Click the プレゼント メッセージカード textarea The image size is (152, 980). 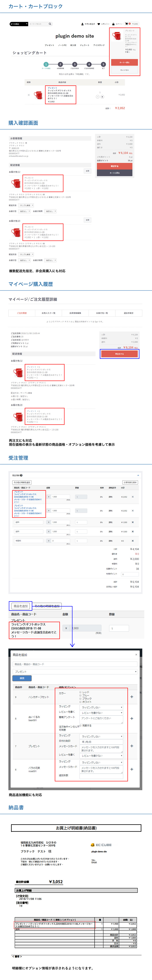101,749
